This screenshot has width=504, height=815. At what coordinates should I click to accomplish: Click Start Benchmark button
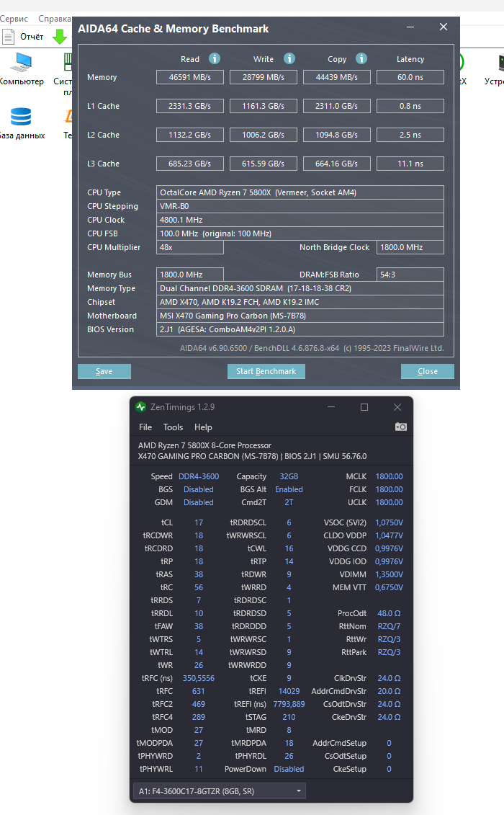tap(266, 371)
